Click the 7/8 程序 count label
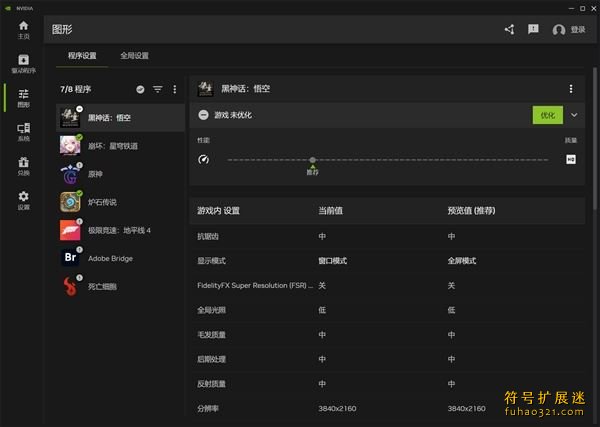 click(75, 90)
